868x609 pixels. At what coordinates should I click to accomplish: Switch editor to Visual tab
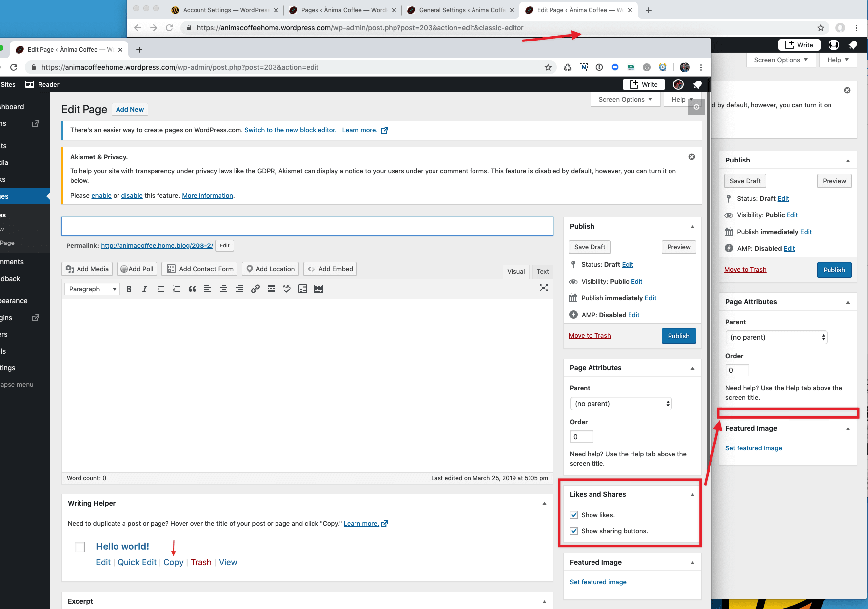pos(516,271)
